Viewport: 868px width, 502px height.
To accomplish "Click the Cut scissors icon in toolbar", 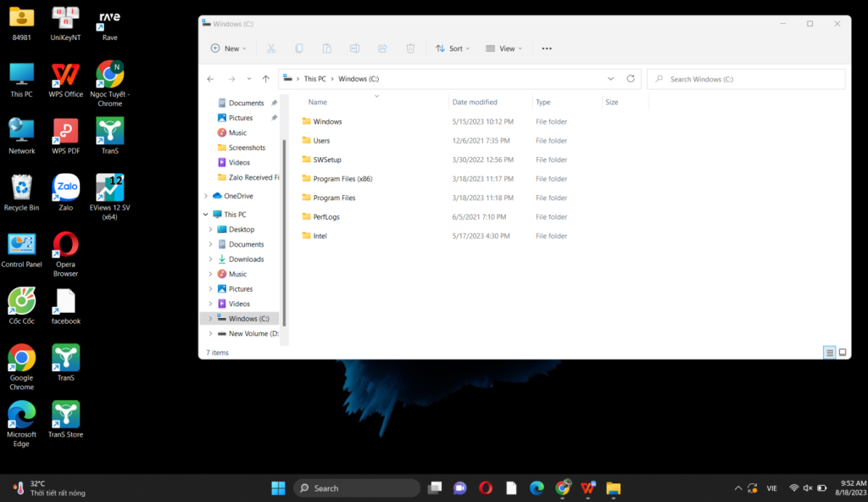I will click(271, 49).
